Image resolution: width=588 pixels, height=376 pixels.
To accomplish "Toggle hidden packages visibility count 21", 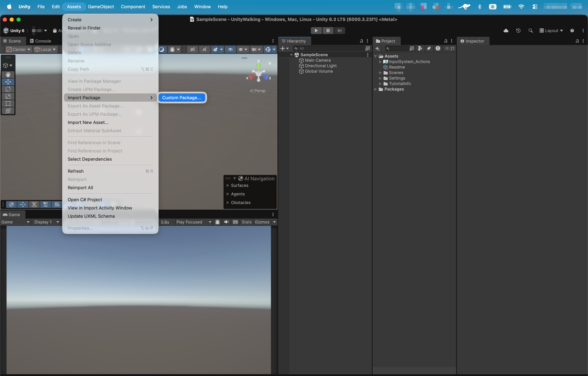I will [449, 48].
